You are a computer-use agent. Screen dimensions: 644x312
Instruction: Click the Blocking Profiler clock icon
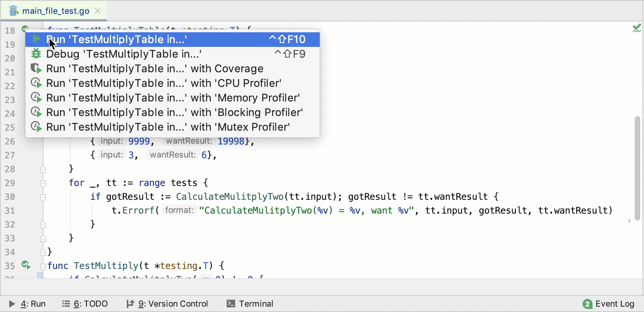click(36, 112)
